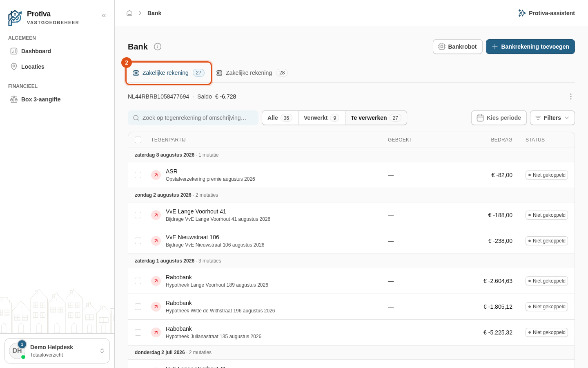Expand the Demo Helpdesk account switcher chevron
Image resolution: width=588 pixels, height=368 pixels.
point(102,351)
